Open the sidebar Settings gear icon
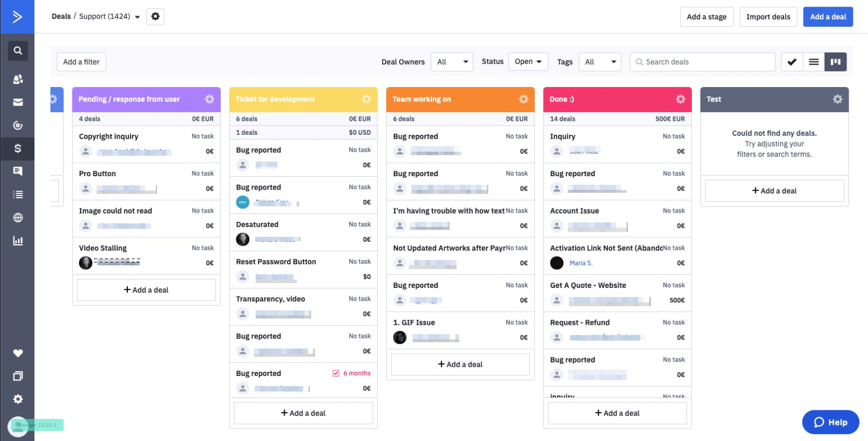 (18, 399)
